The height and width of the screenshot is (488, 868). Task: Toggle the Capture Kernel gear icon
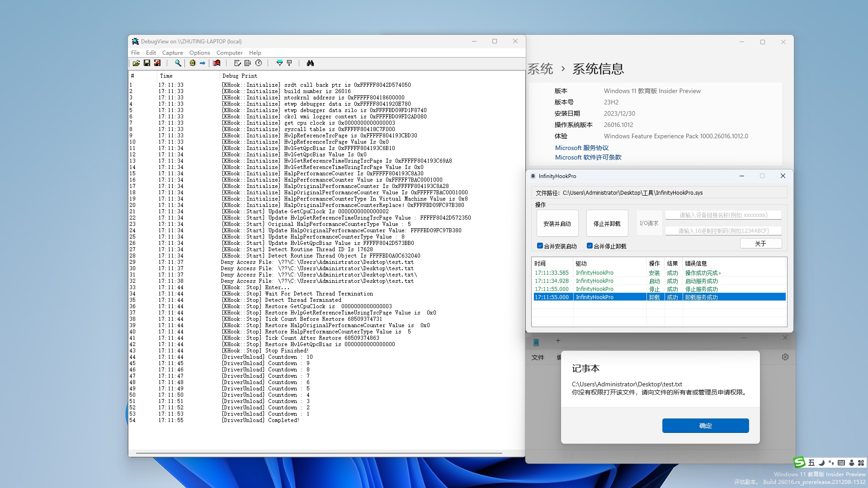coord(193,63)
